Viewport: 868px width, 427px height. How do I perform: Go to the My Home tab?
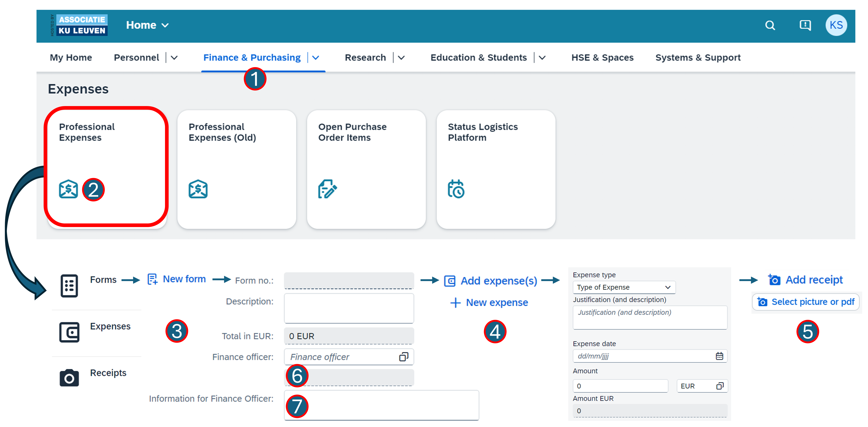[x=71, y=58]
